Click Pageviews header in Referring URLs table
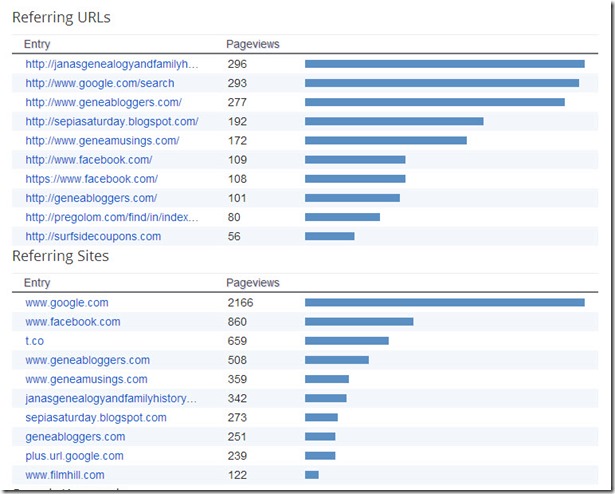This screenshot has width=615, height=494. click(253, 44)
